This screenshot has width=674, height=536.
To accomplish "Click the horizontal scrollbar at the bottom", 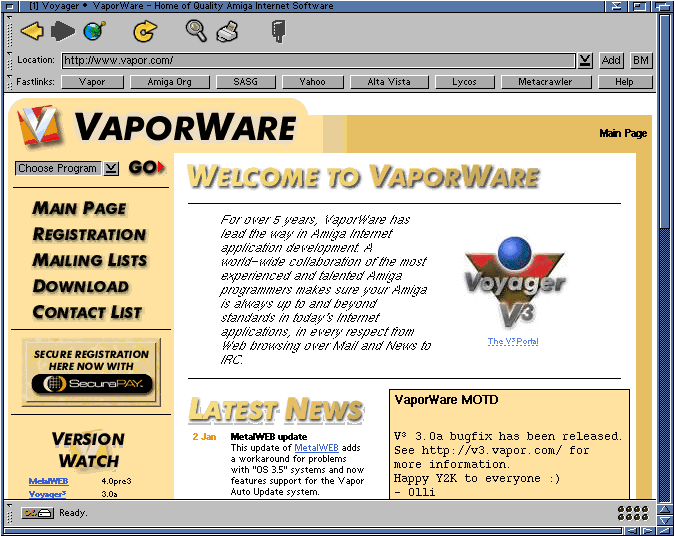I will (x=313, y=531).
